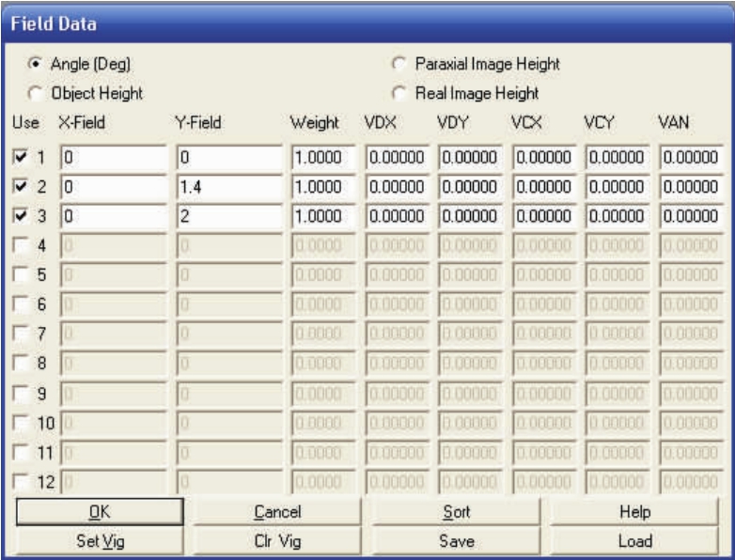Enable the Use checkbox for field 11
Viewport: 735px width, 560px height.
[20, 452]
